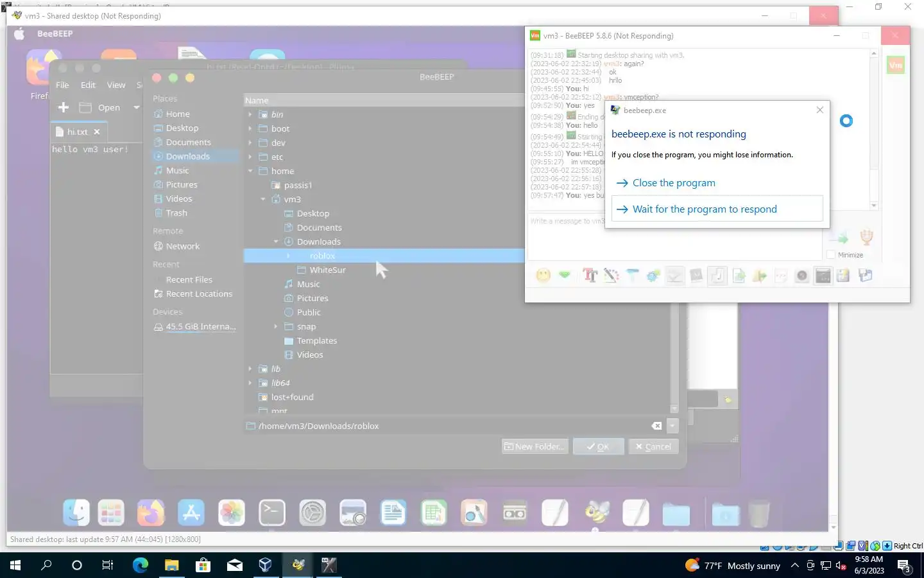This screenshot has height=578, width=924.
Task: Click the yellow notes icon in BeeBEEP toolbar
Action: point(843,276)
